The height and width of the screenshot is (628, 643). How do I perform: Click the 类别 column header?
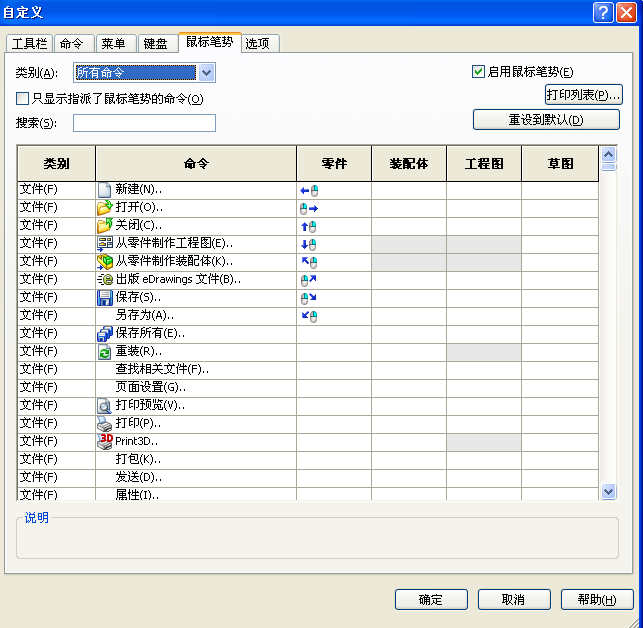point(57,164)
